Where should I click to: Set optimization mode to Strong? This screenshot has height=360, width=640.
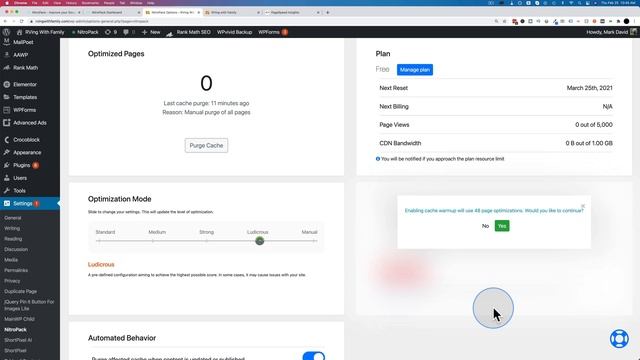tap(206, 232)
